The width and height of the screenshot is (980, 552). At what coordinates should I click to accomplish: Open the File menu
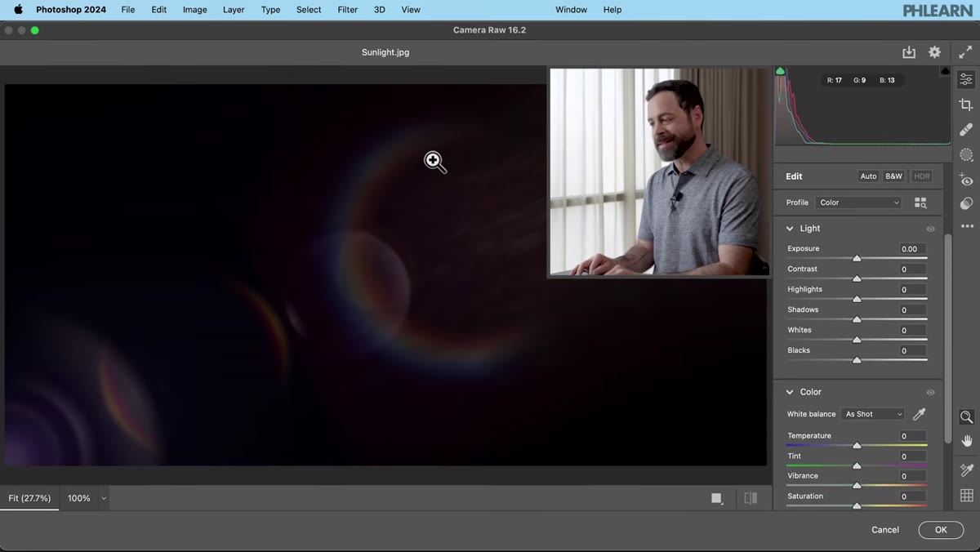(x=128, y=10)
